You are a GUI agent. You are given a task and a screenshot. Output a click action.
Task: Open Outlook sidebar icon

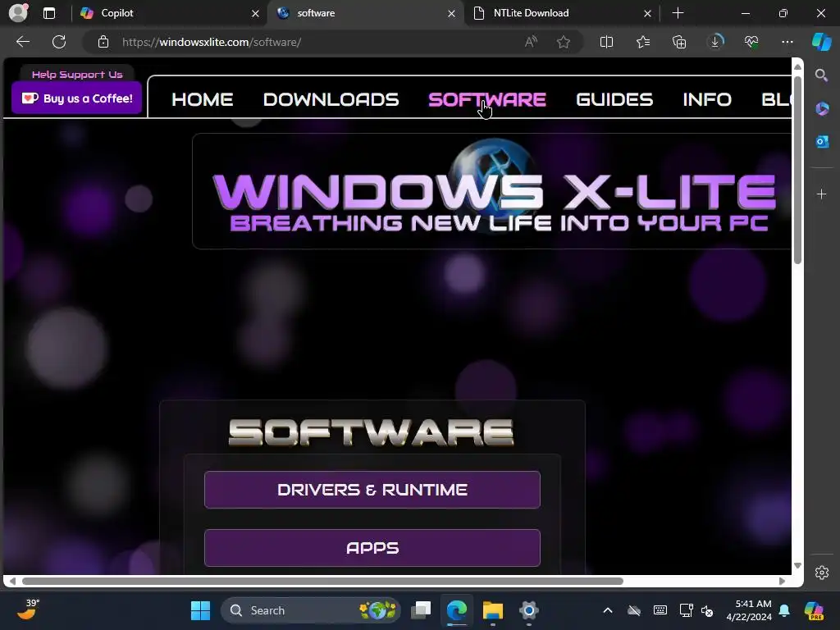822,142
